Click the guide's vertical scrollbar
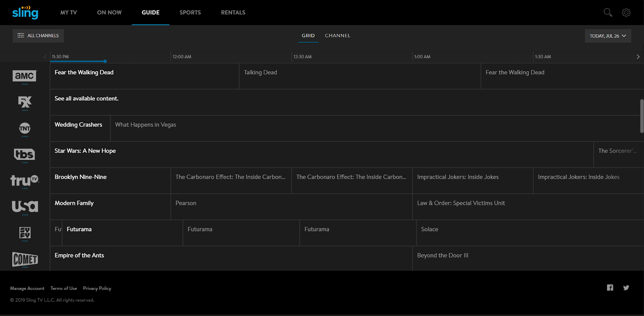 point(642,116)
